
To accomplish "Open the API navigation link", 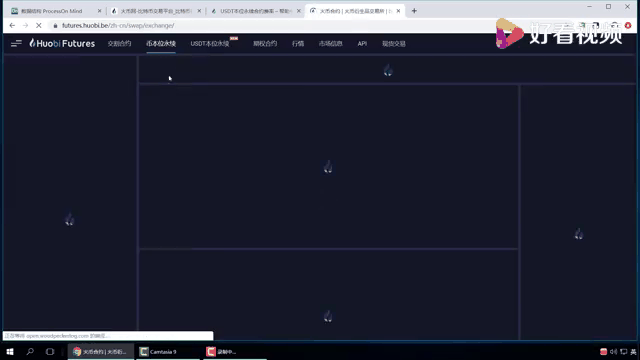I will tap(362, 44).
